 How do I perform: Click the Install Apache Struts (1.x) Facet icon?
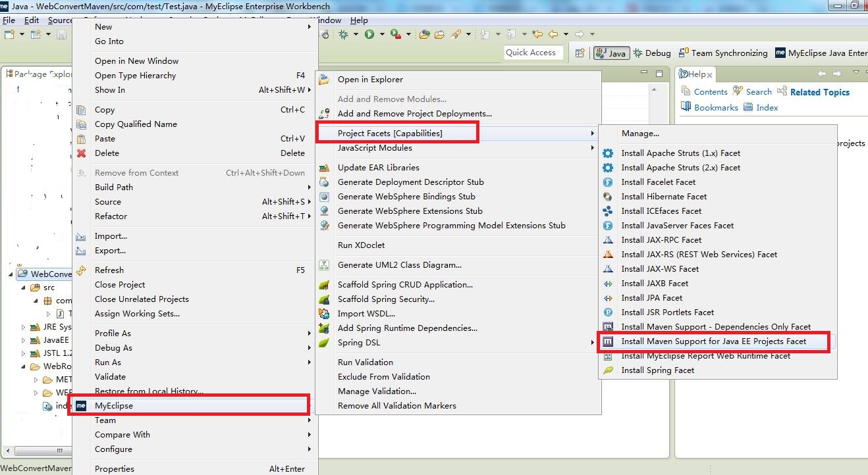tap(608, 153)
